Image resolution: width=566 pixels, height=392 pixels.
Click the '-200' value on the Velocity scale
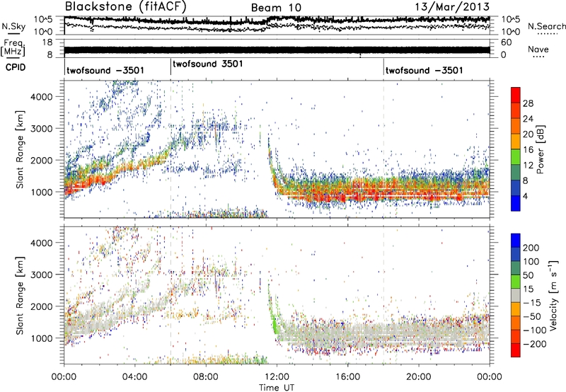tap(533, 344)
